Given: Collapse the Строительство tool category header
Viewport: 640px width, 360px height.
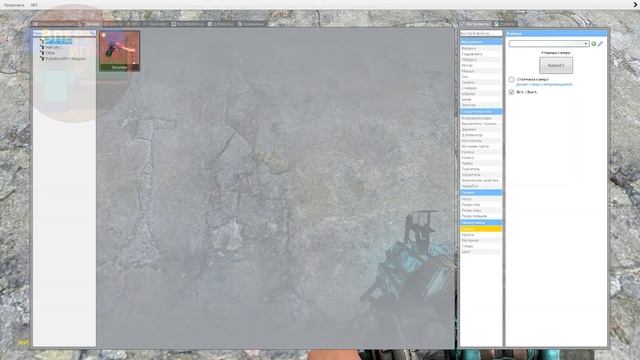Looking at the screenshot, I should click(481, 111).
